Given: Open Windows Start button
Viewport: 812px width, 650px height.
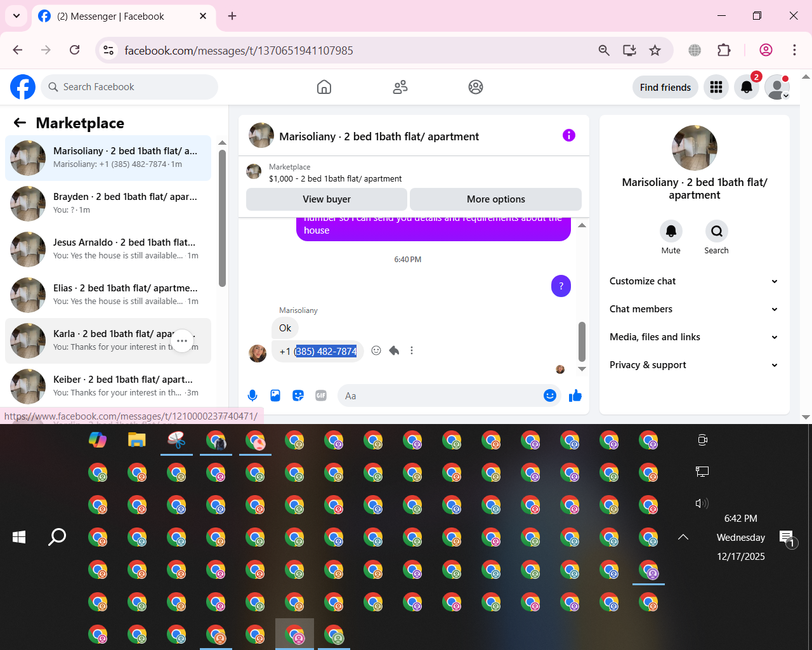Looking at the screenshot, I should tap(19, 537).
